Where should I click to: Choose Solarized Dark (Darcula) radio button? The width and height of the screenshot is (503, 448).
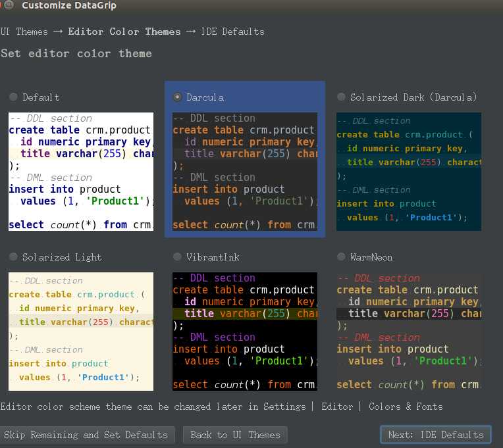pos(341,97)
